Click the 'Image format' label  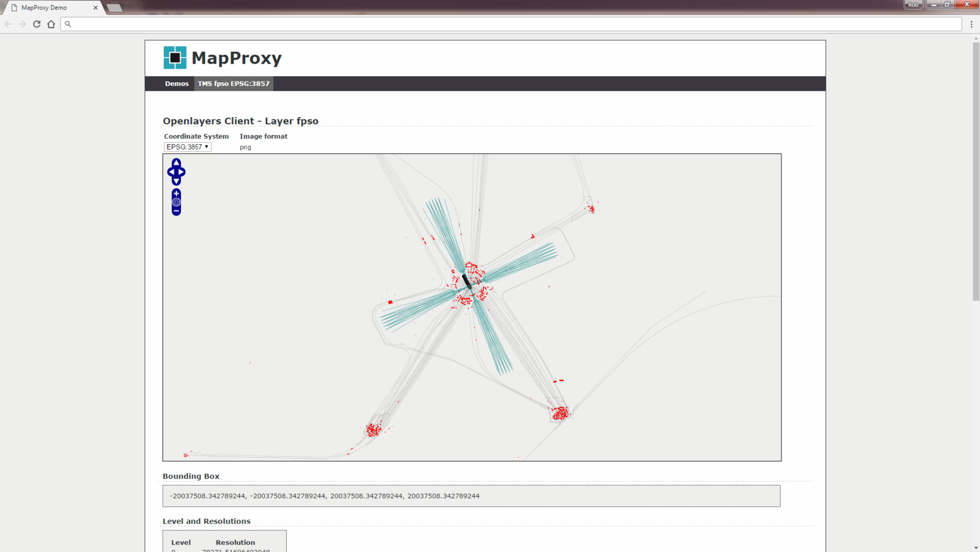tap(264, 136)
